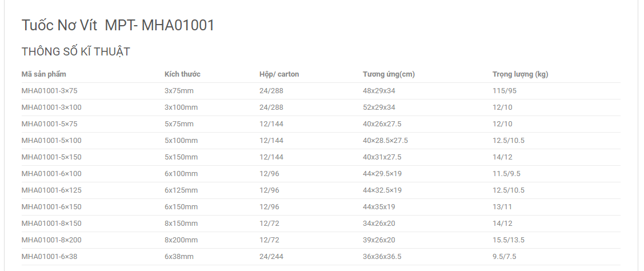Screen dimensions: 644x271
Task: Click the 40x31x27.5 dimension cell
Action: pos(382,157)
